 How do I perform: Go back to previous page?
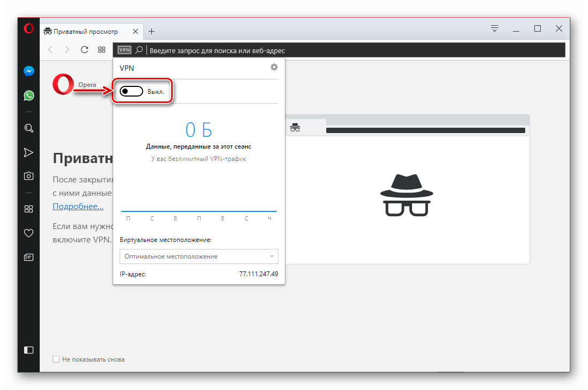pyautogui.click(x=50, y=49)
